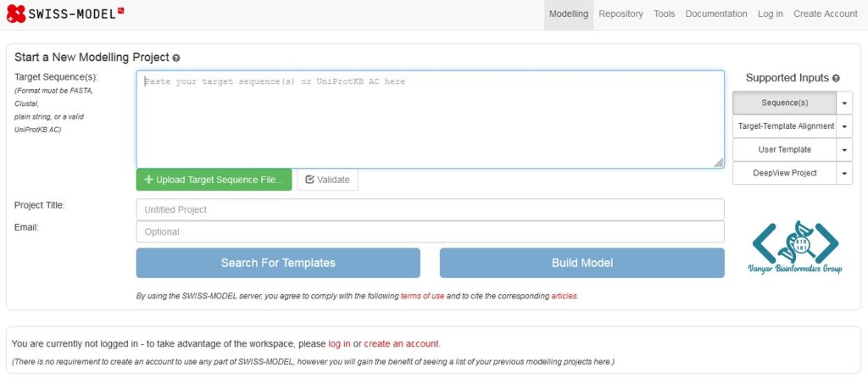Open help icon next to Supported Inputs

pos(836,79)
